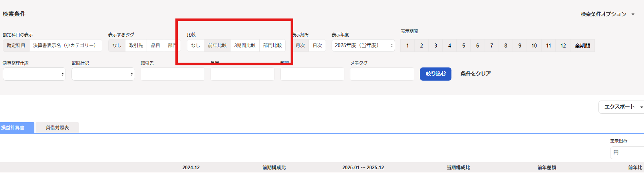Set comparison to なし
The height and width of the screenshot is (174, 644).
tap(195, 45)
